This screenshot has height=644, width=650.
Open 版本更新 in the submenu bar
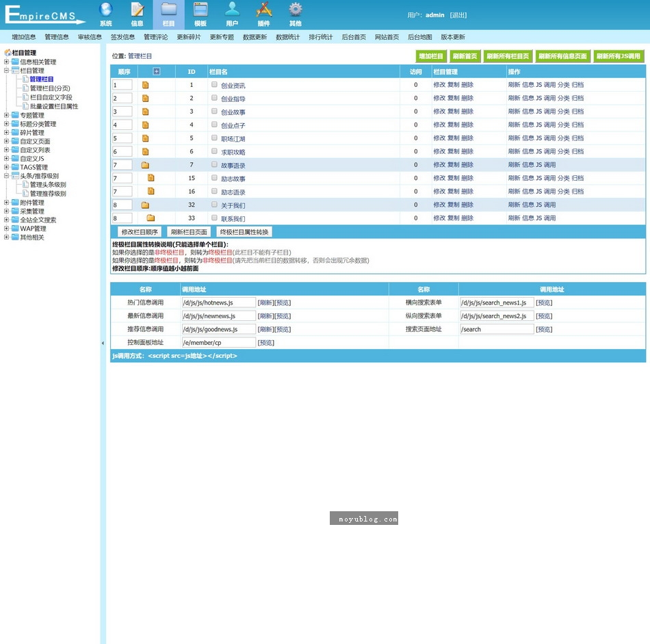click(453, 37)
